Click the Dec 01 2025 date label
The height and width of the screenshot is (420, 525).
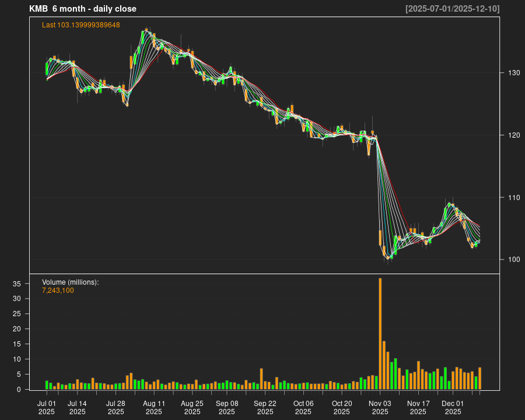453,407
